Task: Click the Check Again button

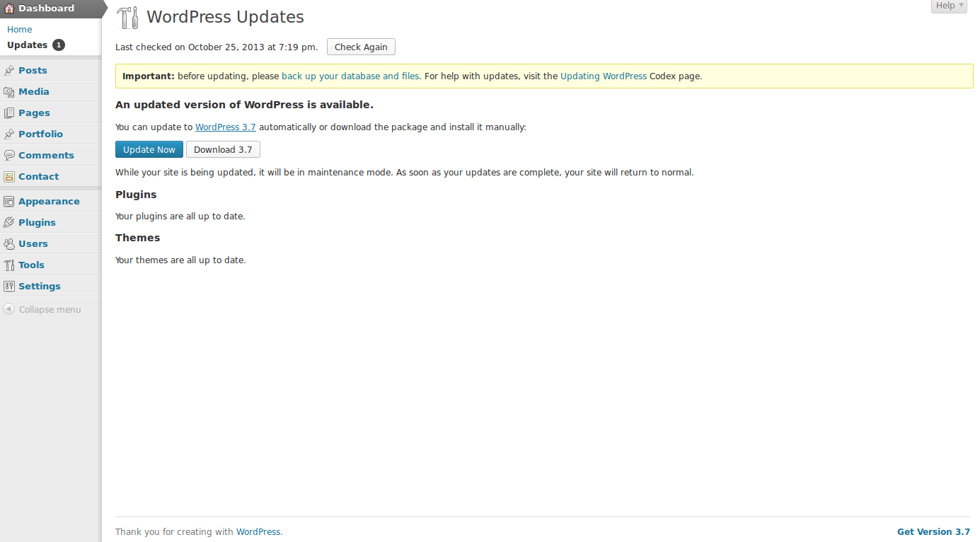Action: 361,47
